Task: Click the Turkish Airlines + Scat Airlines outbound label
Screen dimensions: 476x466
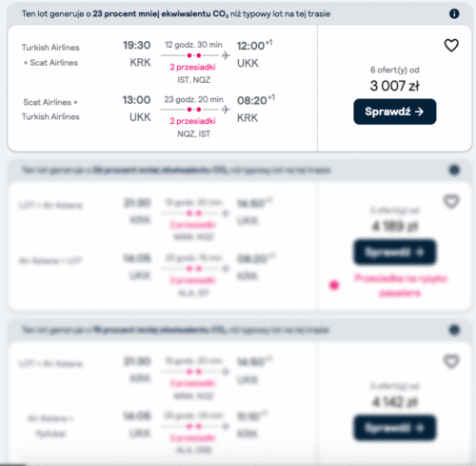Action: (x=50, y=55)
